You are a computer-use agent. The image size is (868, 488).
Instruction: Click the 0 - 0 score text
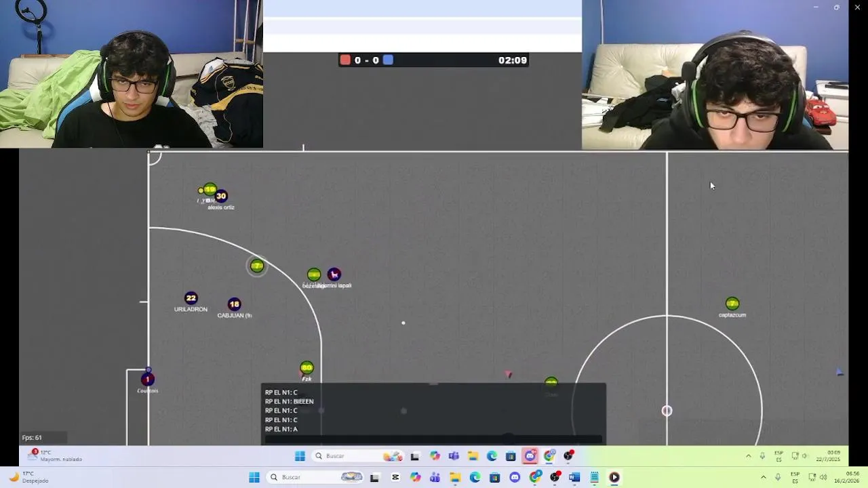366,60
